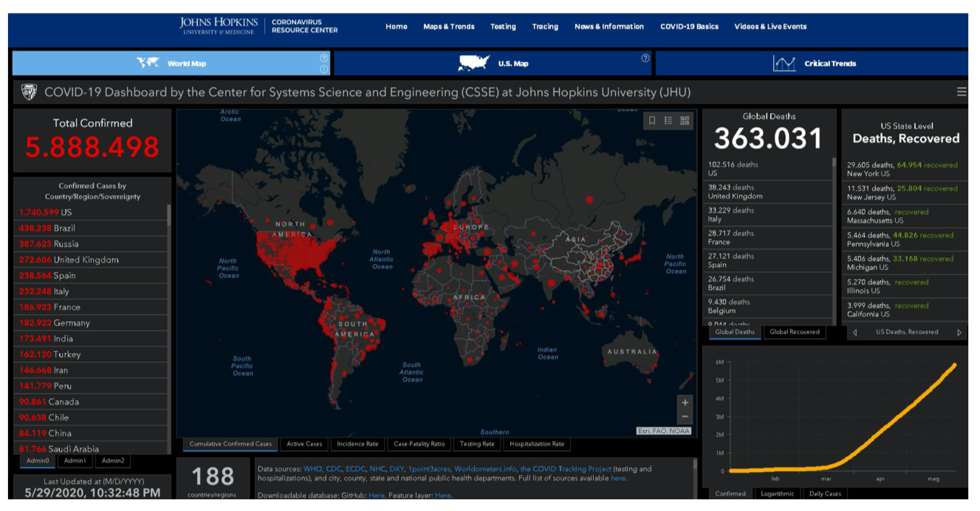980x511 pixels.
Task: Switch chart to Daily Cases view
Action: 825,493
